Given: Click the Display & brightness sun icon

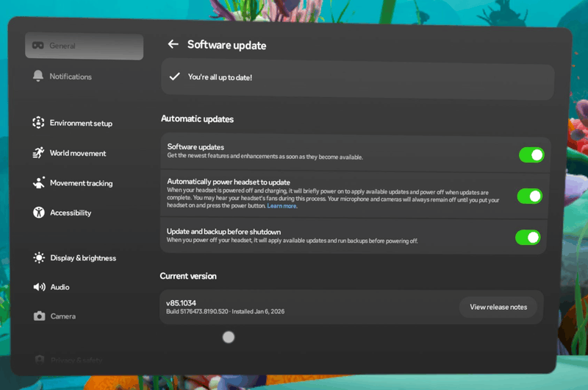Looking at the screenshot, I should (39, 258).
